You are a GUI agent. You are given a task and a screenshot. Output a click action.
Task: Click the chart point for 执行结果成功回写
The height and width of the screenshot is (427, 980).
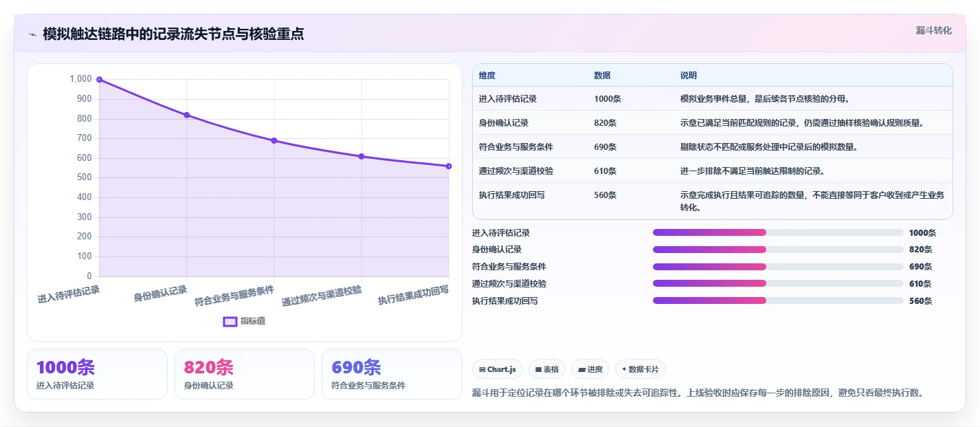pyautogui.click(x=449, y=166)
